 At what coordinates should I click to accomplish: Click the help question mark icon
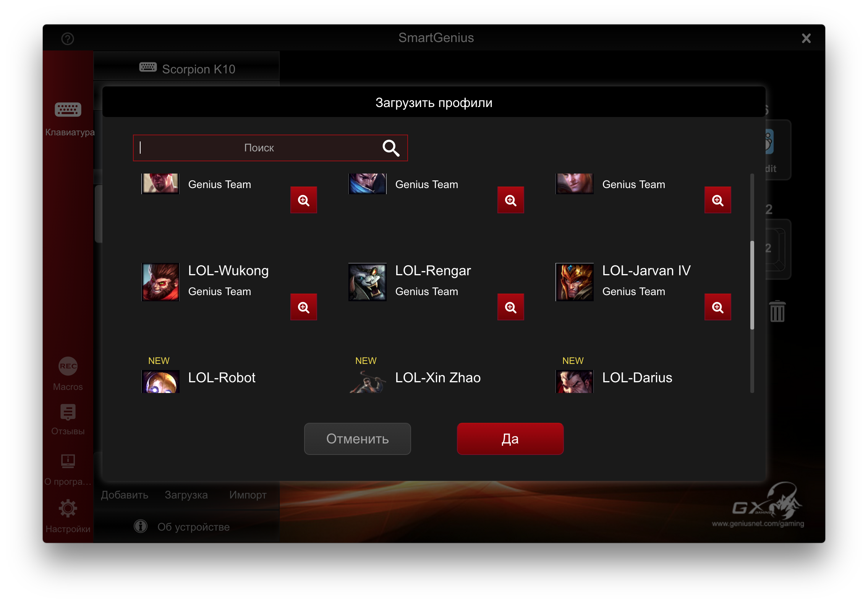click(68, 39)
